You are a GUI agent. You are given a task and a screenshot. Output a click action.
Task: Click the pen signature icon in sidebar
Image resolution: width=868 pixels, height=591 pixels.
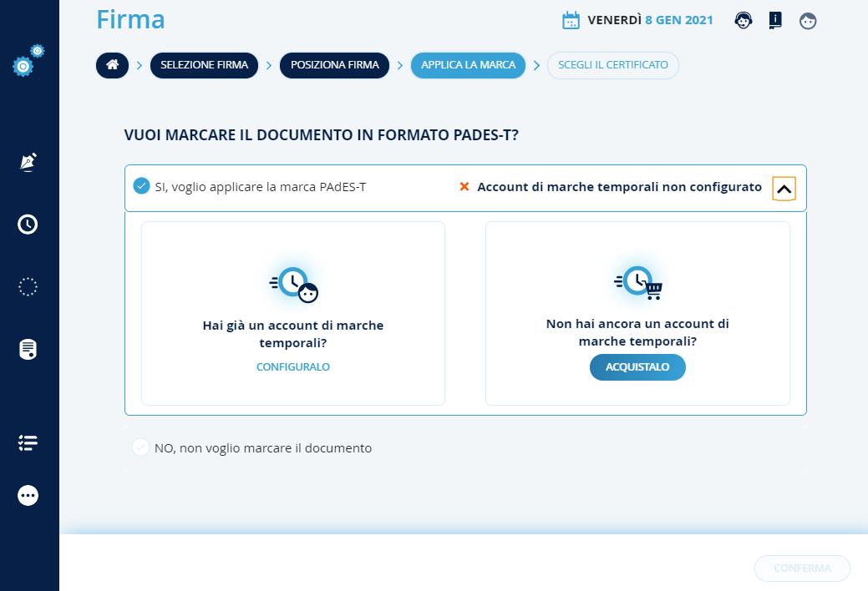28,162
